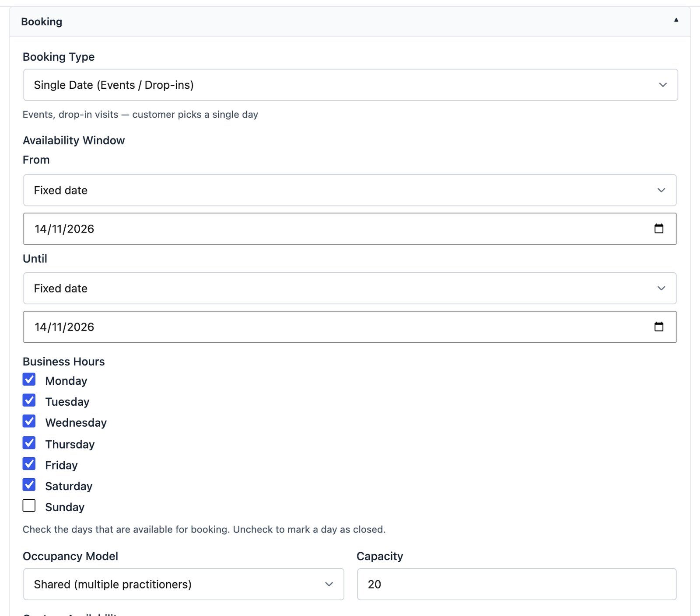Click the Availability Window heading
The image size is (700, 616).
pos(73,140)
